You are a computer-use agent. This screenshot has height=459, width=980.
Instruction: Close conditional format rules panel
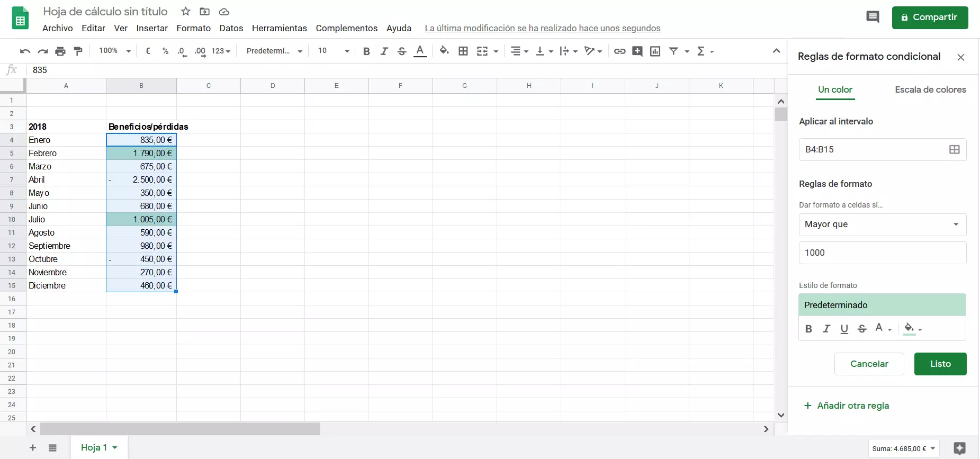[961, 57]
